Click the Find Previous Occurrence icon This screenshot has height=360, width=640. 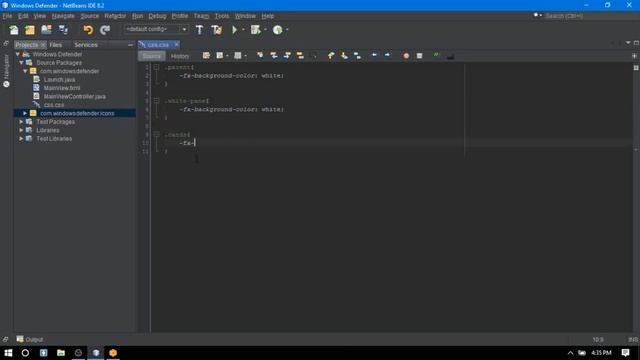(x=273, y=56)
